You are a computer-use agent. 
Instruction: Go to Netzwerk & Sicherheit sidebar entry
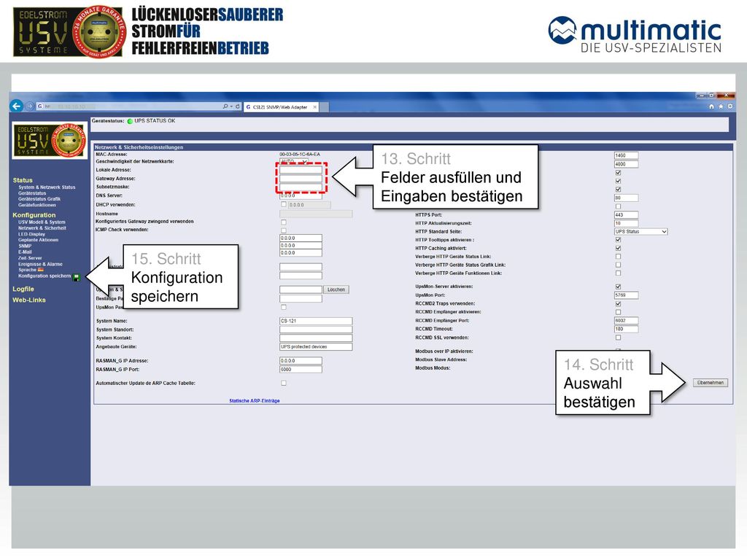coord(42,228)
